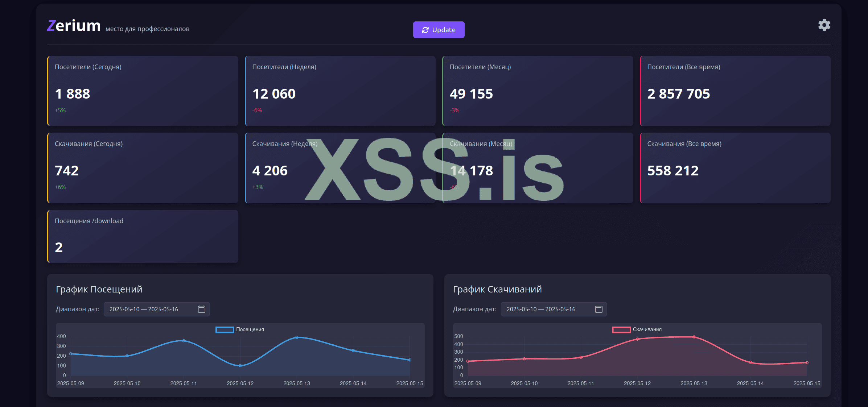
Task: Click the blue Посещения legend swatch
Action: coord(225,329)
